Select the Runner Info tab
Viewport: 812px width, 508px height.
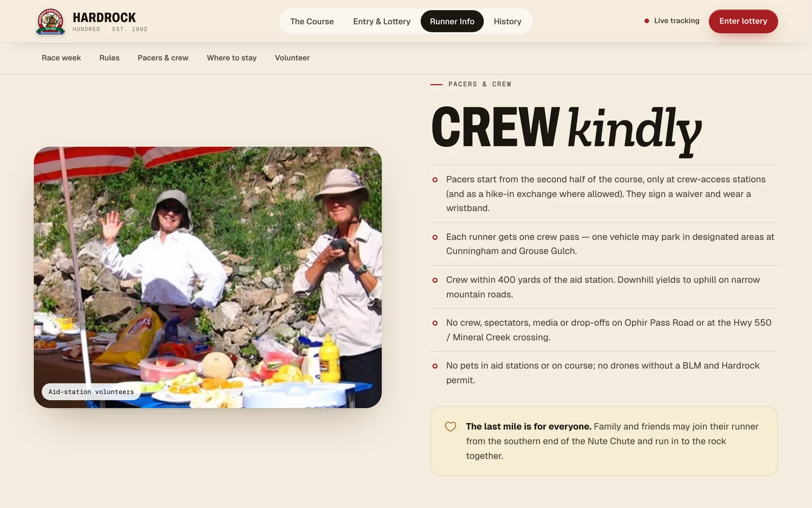(452, 21)
